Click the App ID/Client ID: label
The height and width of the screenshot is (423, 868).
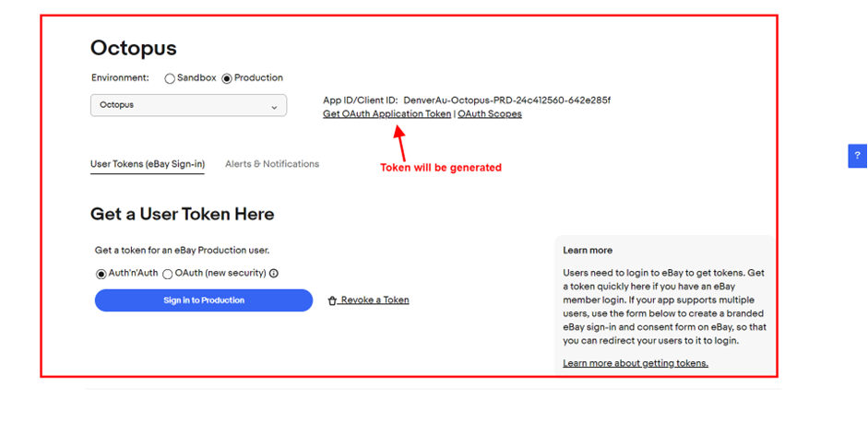click(x=361, y=100)
